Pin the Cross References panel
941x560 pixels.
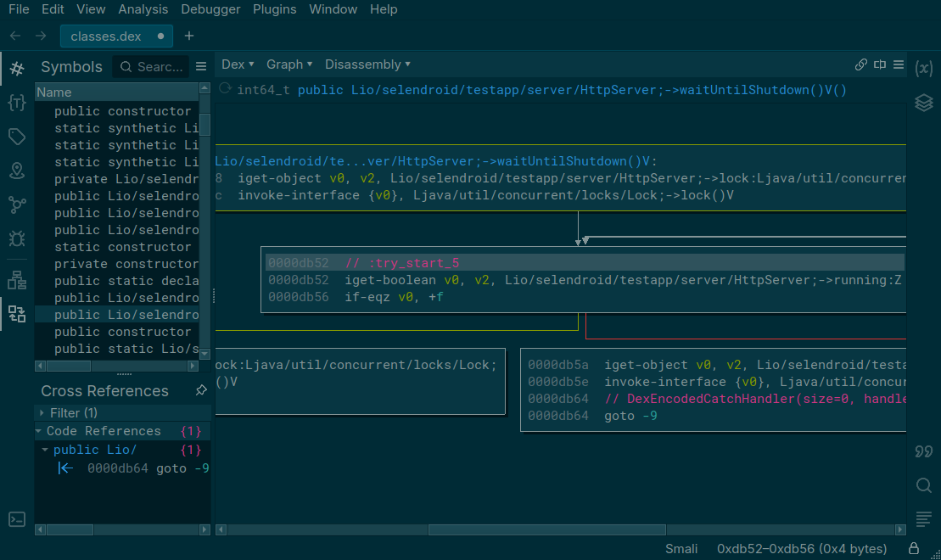pyautogui.click(x=201, y=390)
